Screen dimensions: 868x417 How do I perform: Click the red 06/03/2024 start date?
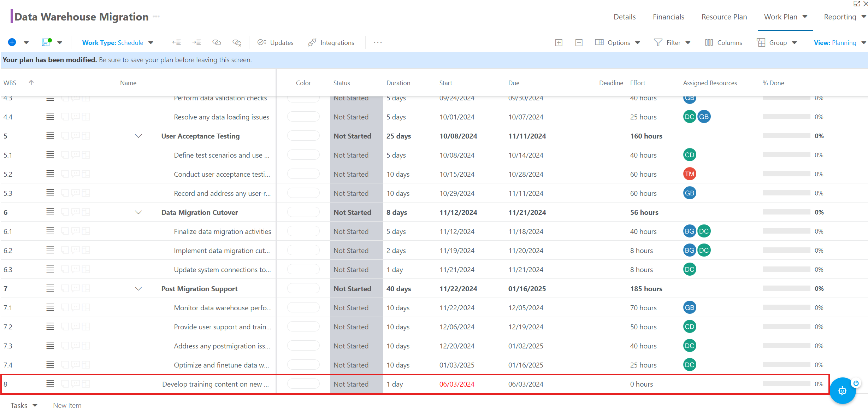pyautogui.click(x=456, y=384)
